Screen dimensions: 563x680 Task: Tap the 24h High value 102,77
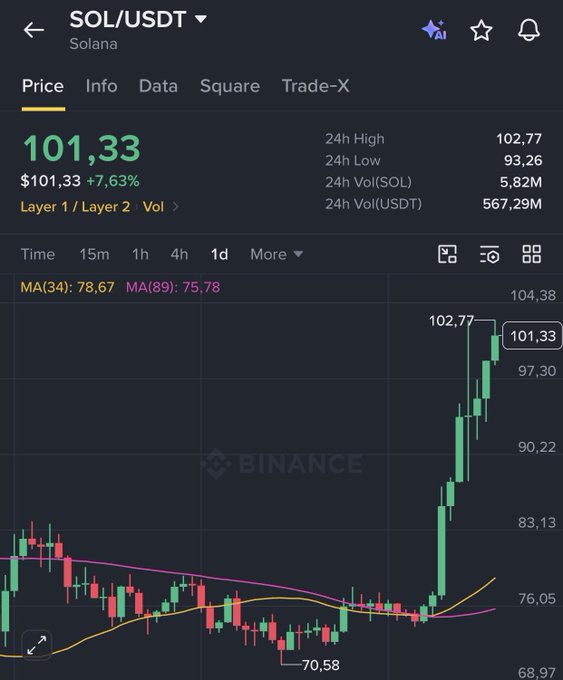point(519,139)
